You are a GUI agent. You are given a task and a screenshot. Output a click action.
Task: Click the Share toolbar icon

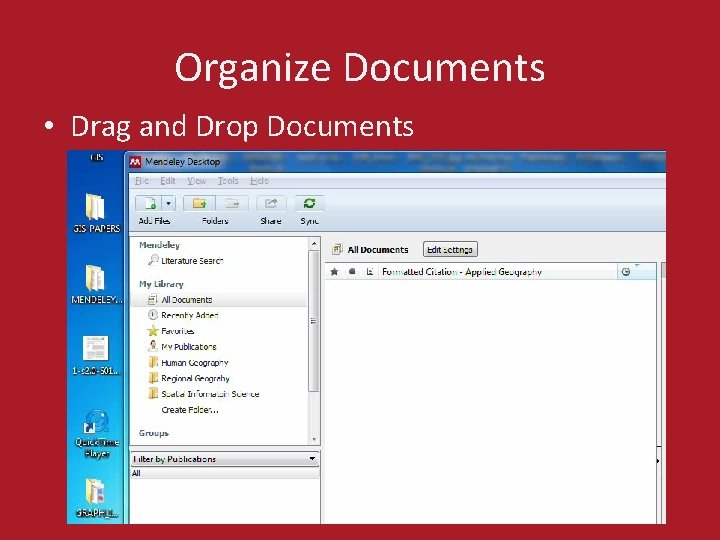(271, 203)
